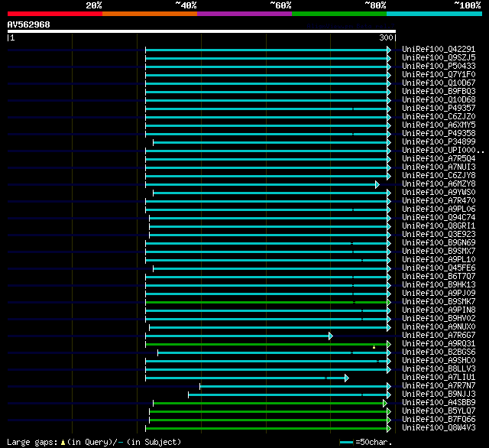Click the green UniRef100_B9SMK7 label
Screen dimensions: 489x448
click(x=439, y=302)
